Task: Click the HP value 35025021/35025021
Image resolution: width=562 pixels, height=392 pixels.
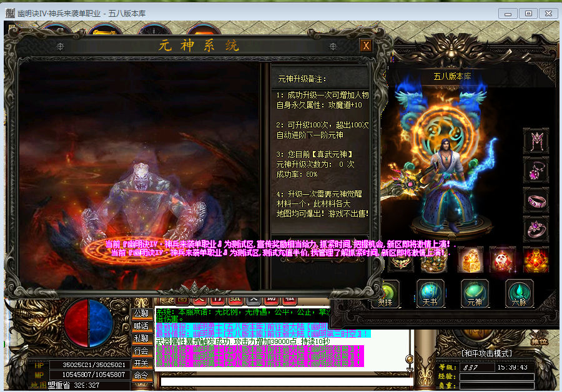Action: pos(94,365)
